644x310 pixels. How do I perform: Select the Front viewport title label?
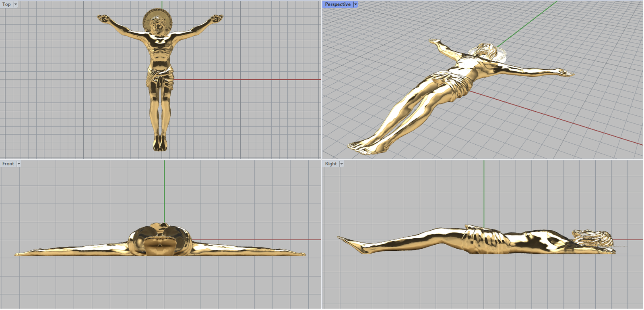pos(8,164)
